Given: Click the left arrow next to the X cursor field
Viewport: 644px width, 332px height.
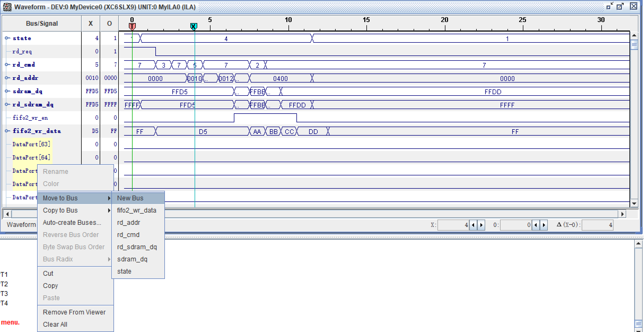Looking at the screenshot, I should (x=473, y=225).
